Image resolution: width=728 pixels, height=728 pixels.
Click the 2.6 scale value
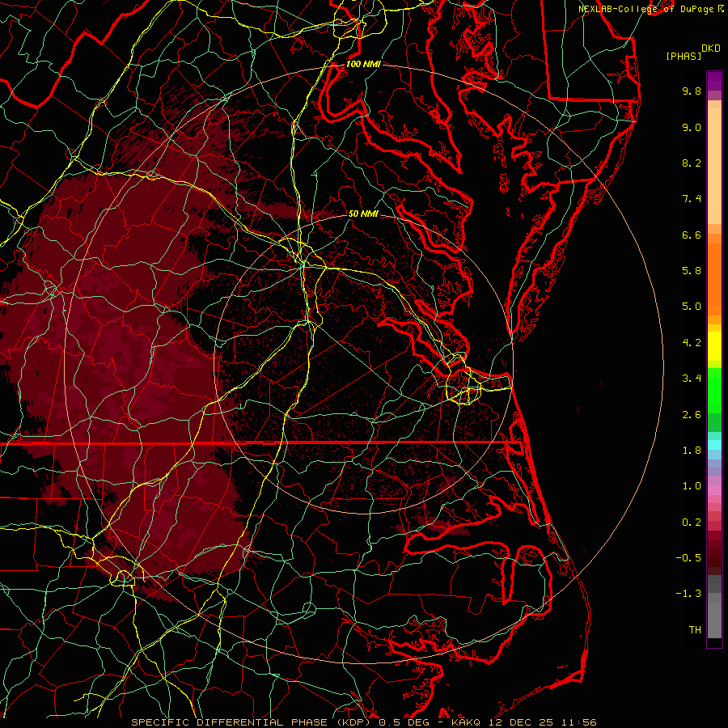692,415
